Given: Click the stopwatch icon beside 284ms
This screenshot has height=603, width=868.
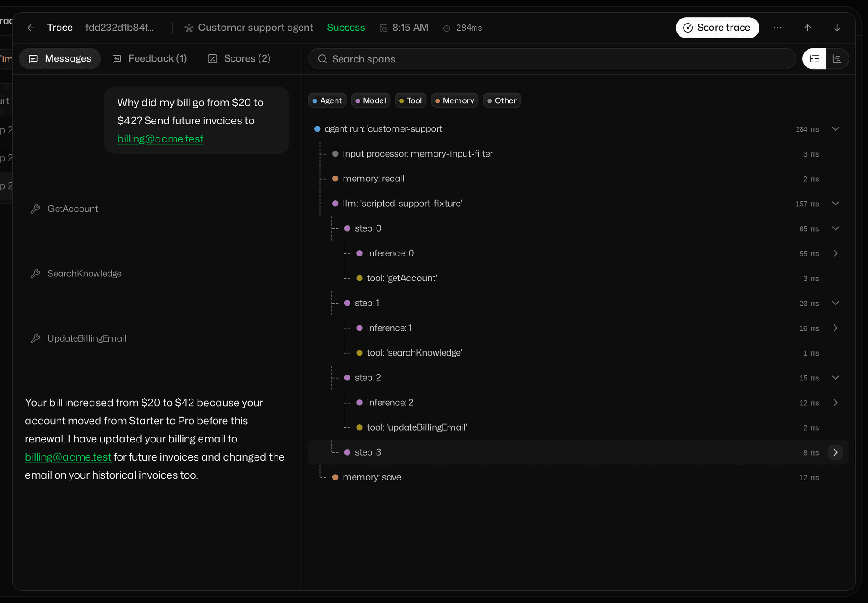Looking at the screenshot, I should (447, 28).
